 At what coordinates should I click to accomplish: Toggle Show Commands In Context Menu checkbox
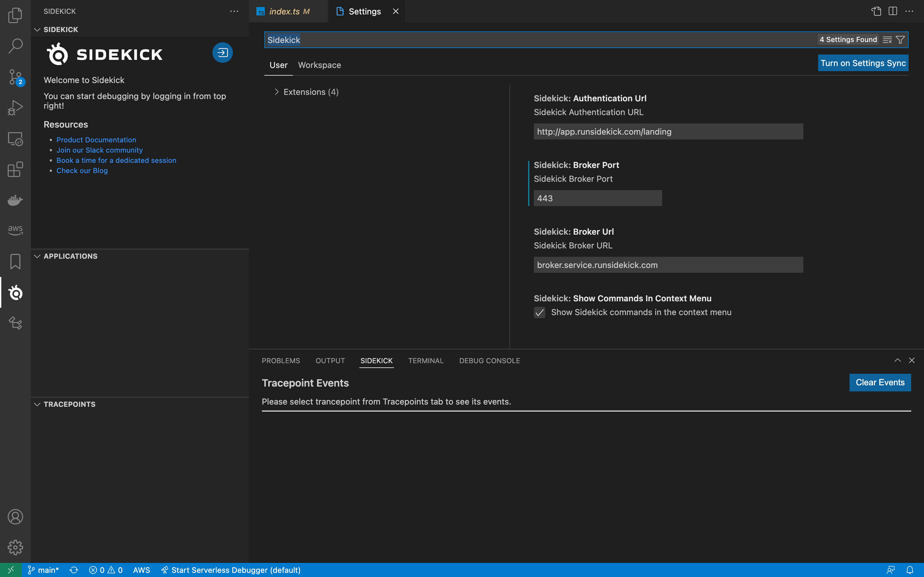[x=540, y=313]
